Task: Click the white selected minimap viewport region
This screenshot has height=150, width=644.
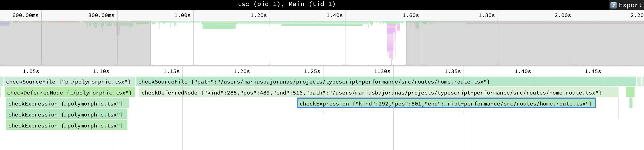Action: [x=278, y=44]
